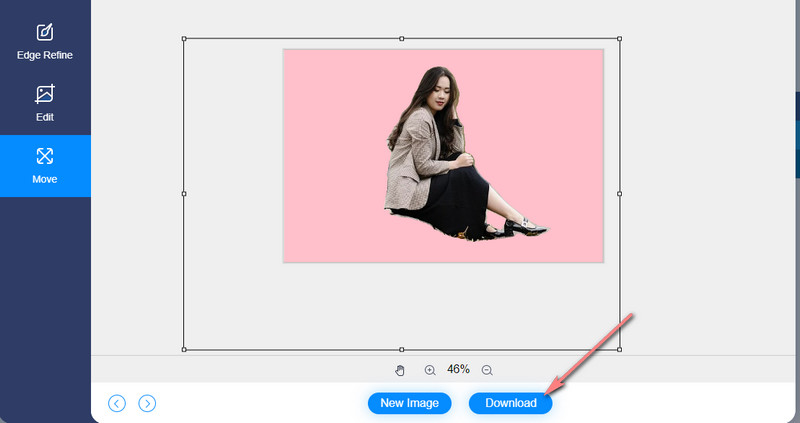Select the Edge Refine tool

tap(45, 41)
